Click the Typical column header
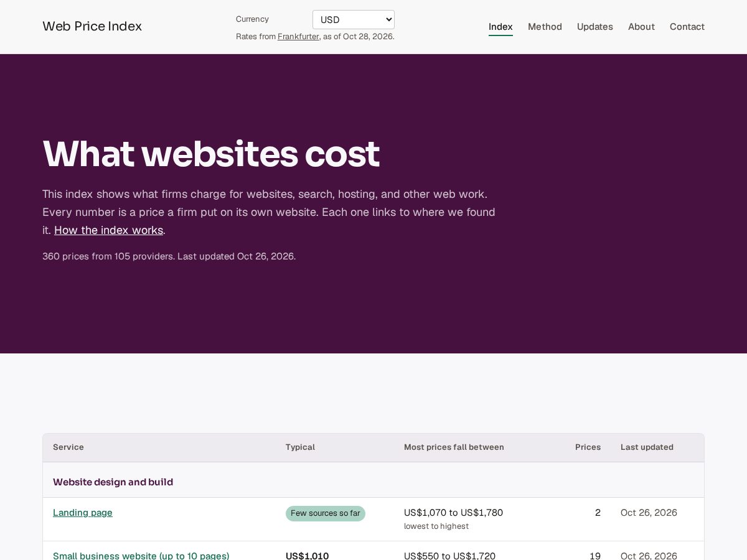Image resolution: width=747 pixels, height=560 pixels. coord(300,447)
